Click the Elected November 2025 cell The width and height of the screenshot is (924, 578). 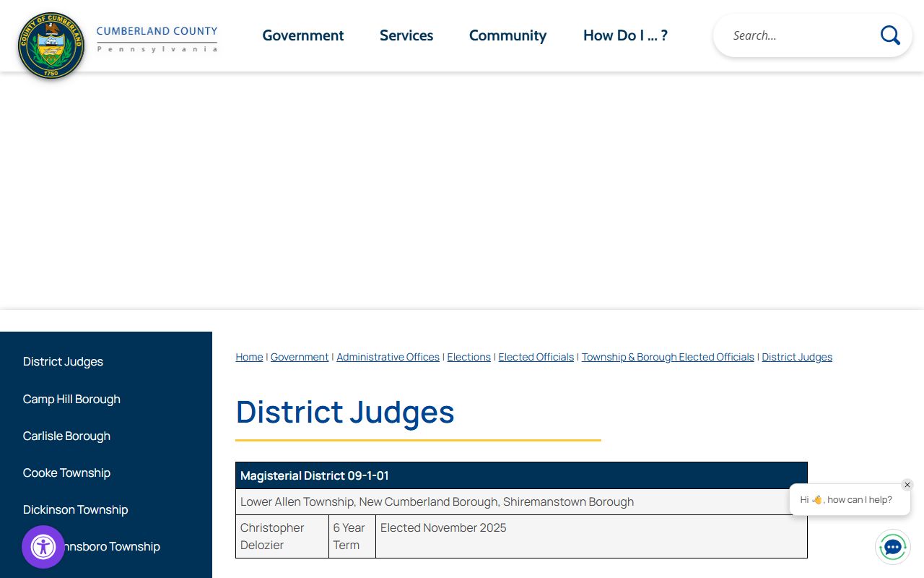[591, 536]
